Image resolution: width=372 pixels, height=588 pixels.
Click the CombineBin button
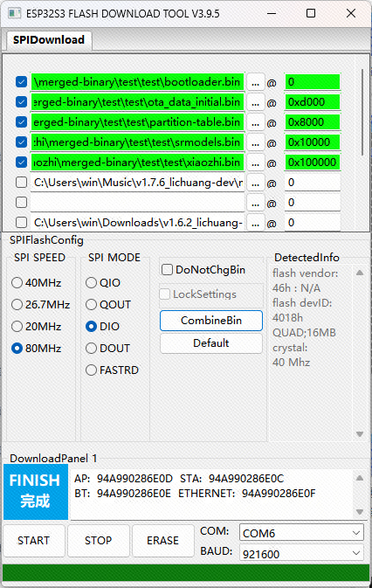[x=211, y=321]
